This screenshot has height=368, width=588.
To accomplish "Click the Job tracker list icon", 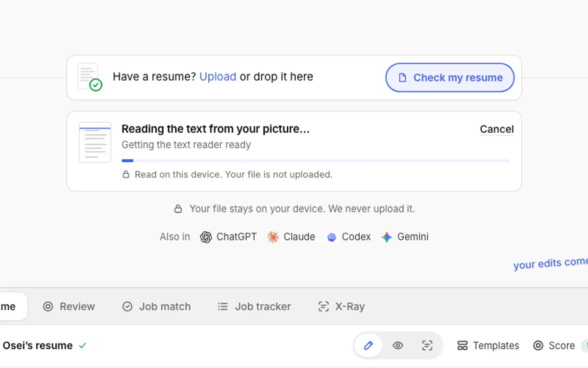I will click(223, 307).
